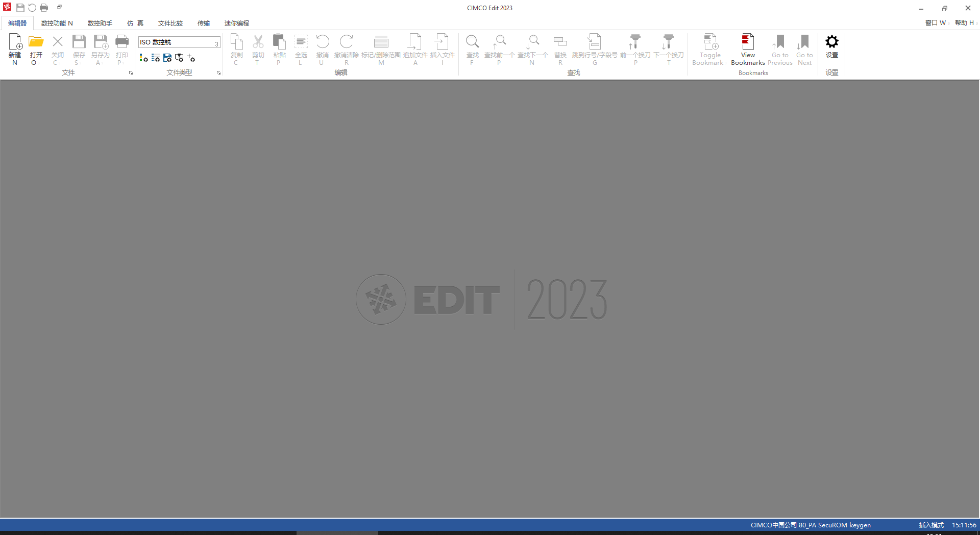Jump to next tool change with 下一个换刀
The image size is (980, 535).
click(669, 48)
